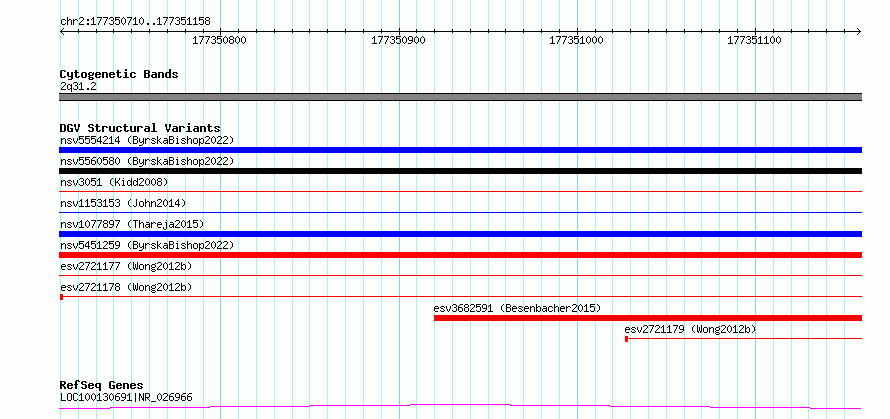
Task: Open the esv2721177 (Wong2012b) variant label
Action: [x=126, y=266]
